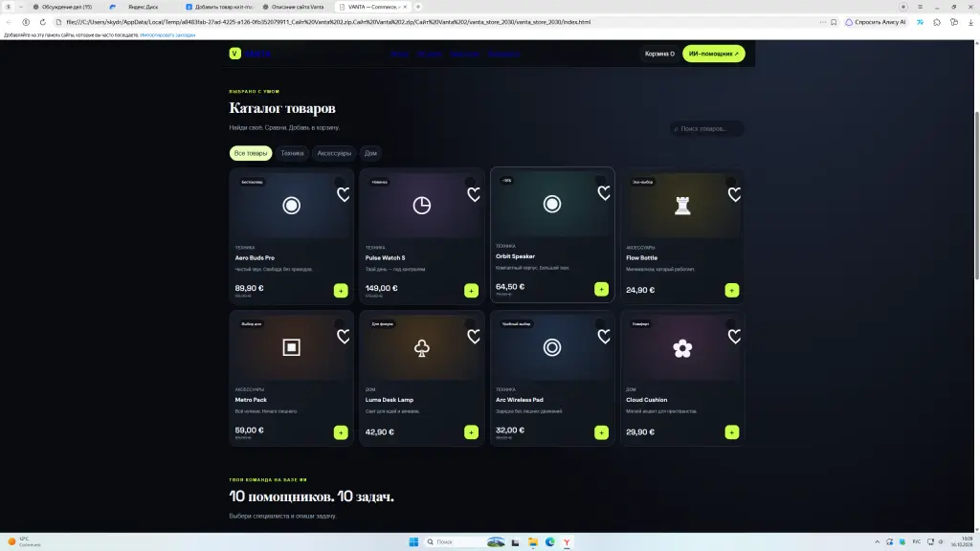Open browser downloads icon
980x551 pixels.
pos(970,22)
